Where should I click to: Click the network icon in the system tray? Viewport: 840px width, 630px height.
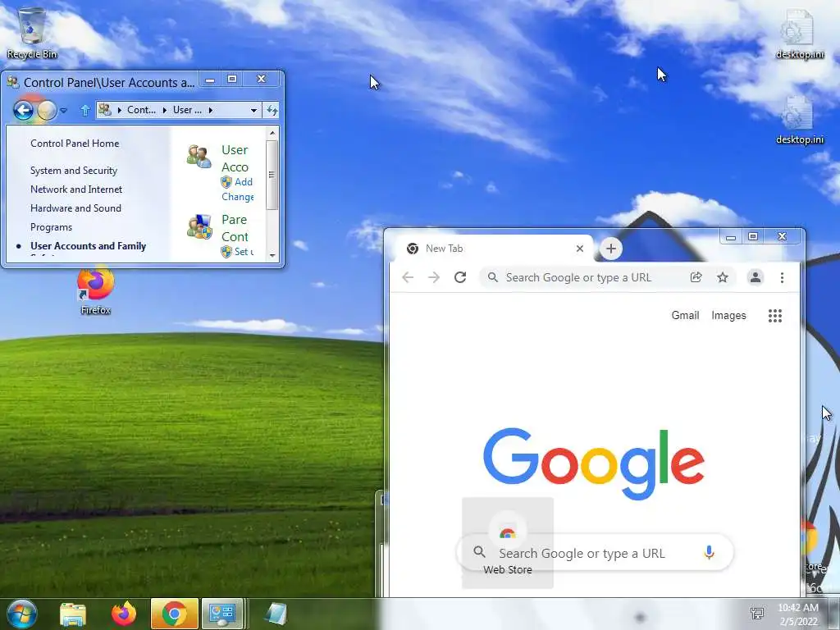[757, 614]
